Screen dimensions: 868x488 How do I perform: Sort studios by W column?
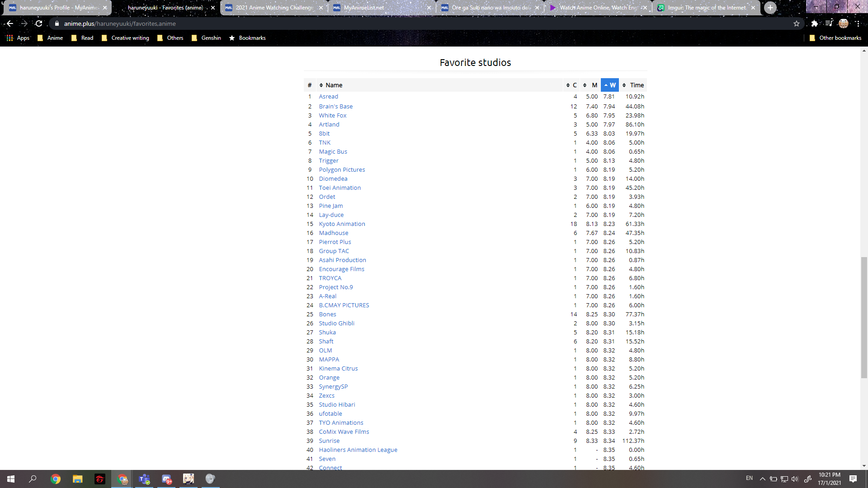point(609,85)
